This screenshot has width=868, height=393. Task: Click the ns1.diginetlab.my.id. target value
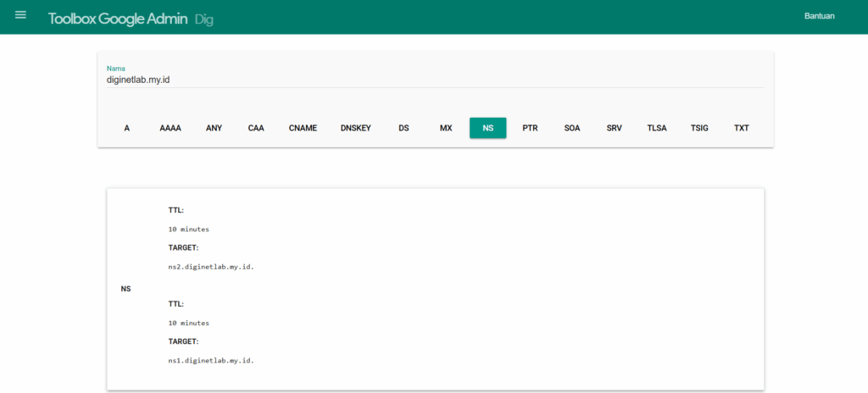tap(211, 361)
